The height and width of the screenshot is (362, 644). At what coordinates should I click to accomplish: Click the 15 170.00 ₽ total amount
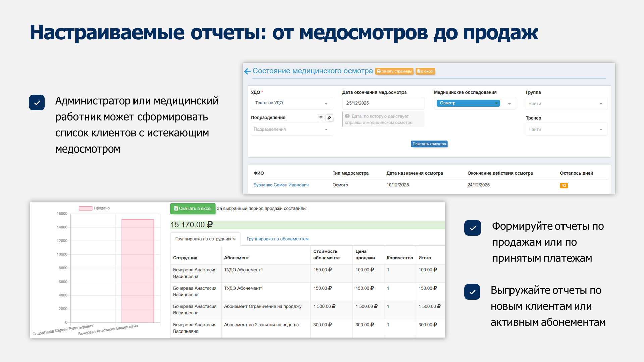[192, 225]
